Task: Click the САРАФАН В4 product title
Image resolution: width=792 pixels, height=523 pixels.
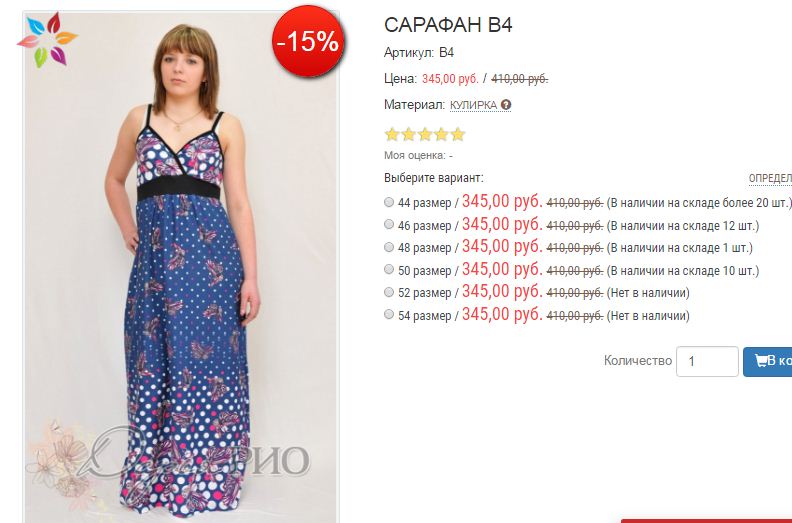Action: (448, 26)
